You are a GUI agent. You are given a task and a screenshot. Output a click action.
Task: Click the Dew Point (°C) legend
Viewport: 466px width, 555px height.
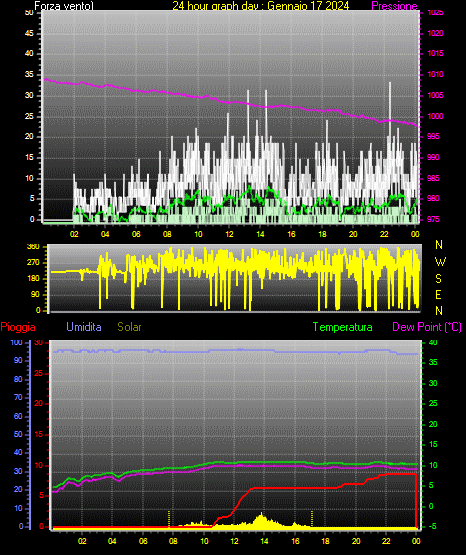[427, 327]
